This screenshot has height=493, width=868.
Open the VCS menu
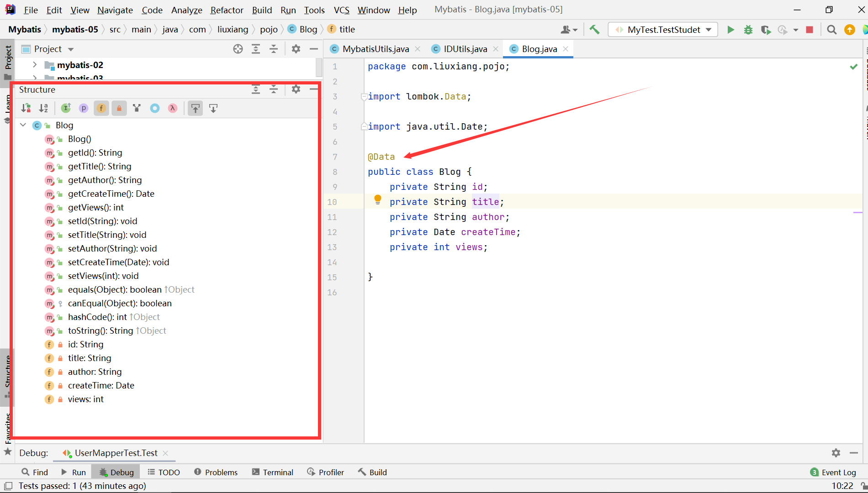coord(341,10)
